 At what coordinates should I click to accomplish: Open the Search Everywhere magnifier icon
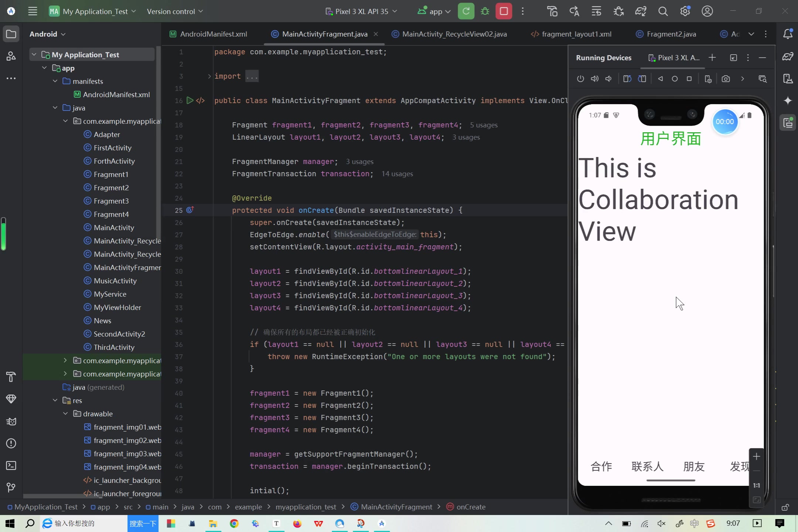click(663, 11)
